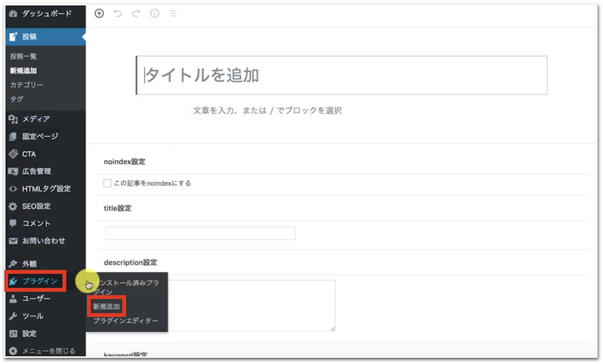603x364 pixels.
Task: Open the block navigation list icon
Action: click(x=173, y=13)
